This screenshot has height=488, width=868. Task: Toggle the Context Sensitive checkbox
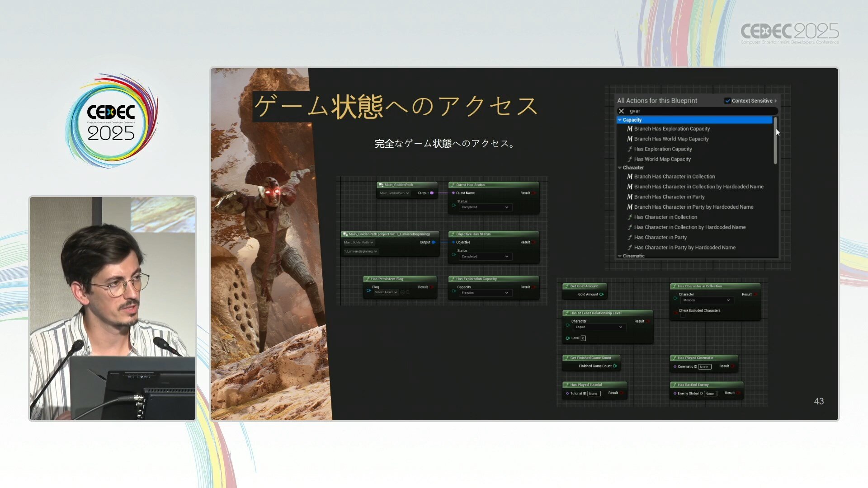click(x=727, y=101)
